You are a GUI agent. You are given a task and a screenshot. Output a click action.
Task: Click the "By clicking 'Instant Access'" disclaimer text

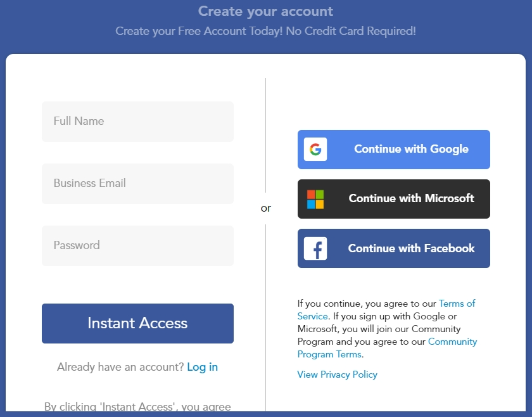(x=137, y=407)
